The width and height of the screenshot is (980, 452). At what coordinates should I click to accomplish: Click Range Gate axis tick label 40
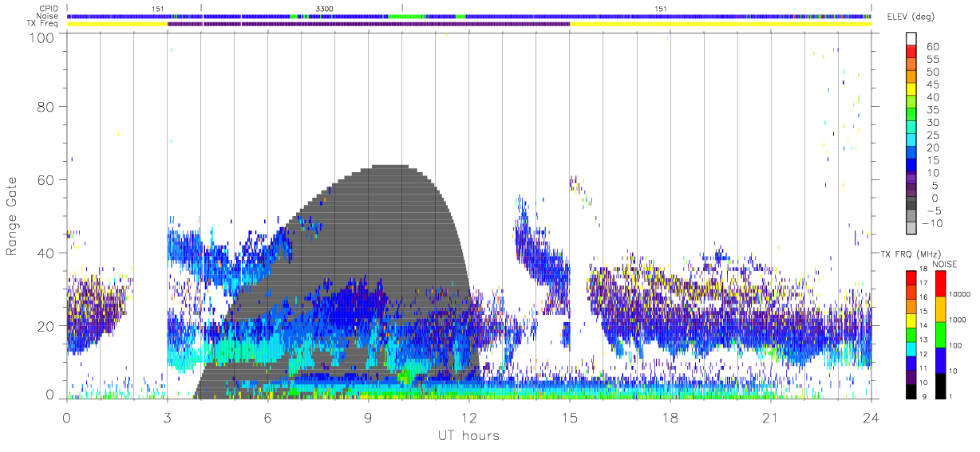click(x=46, y=253)
